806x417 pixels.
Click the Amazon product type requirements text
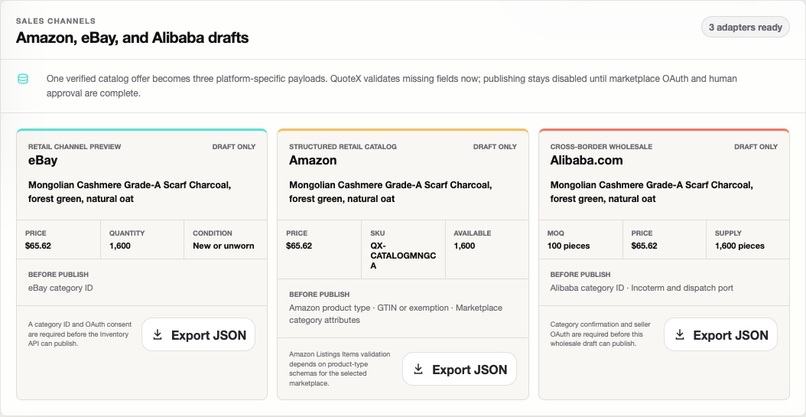395,314
